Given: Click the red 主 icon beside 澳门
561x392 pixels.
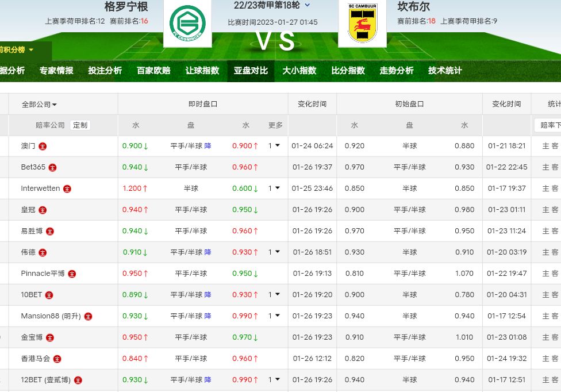Looking at the screenshot, I should coord(43,147).
